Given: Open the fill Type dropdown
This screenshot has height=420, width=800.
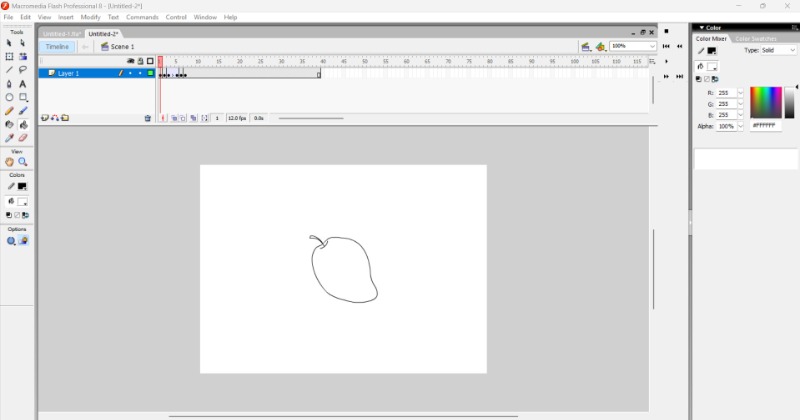Looking at the screenshot, I should pyautogui.click(x=782, y=50).
